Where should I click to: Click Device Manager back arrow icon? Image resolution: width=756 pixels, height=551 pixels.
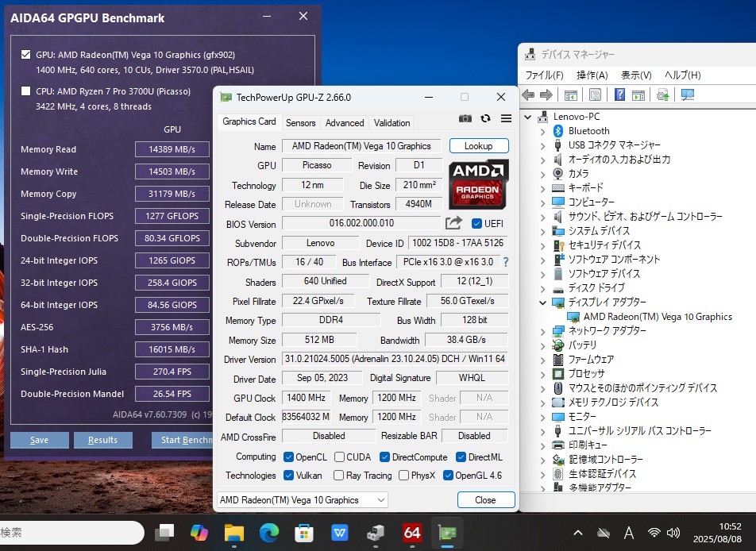[x=528, y=95]
